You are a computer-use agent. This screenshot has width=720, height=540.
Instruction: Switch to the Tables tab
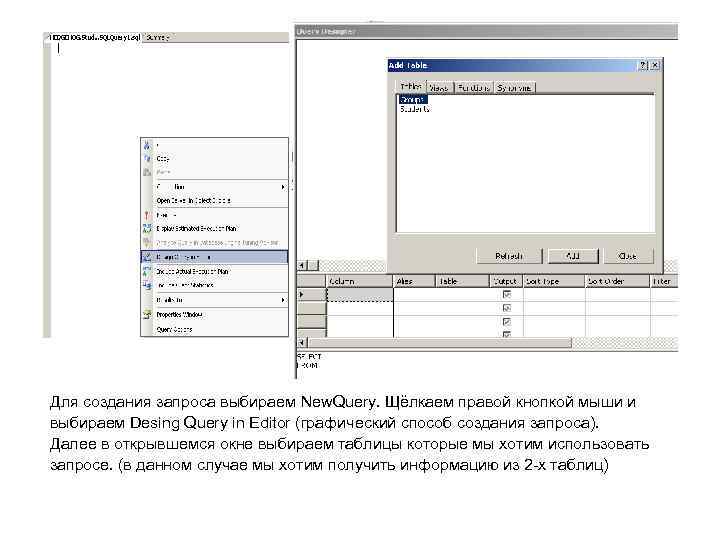(x=411, y=87)
